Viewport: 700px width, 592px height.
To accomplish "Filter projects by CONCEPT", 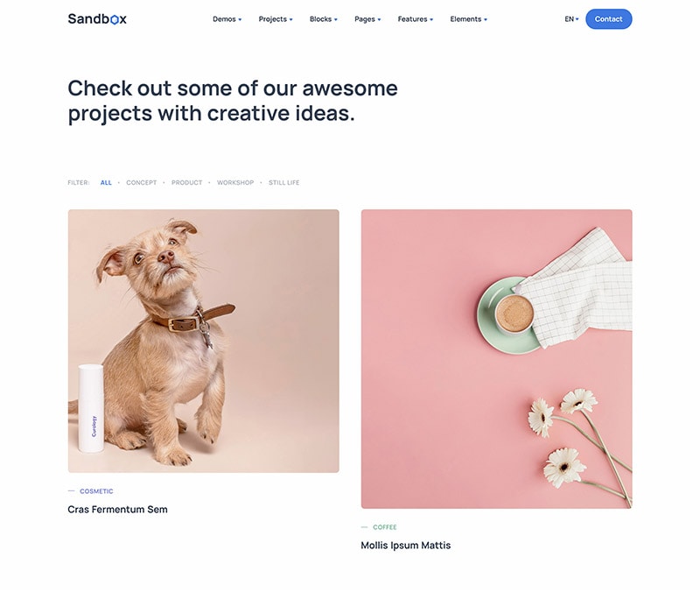I will [x=142, y=183].
